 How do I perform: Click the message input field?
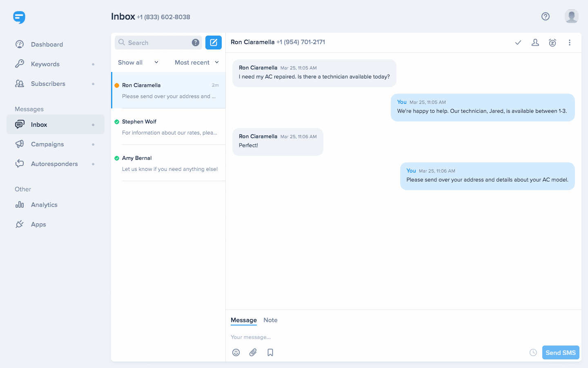[x=367, y=337]
